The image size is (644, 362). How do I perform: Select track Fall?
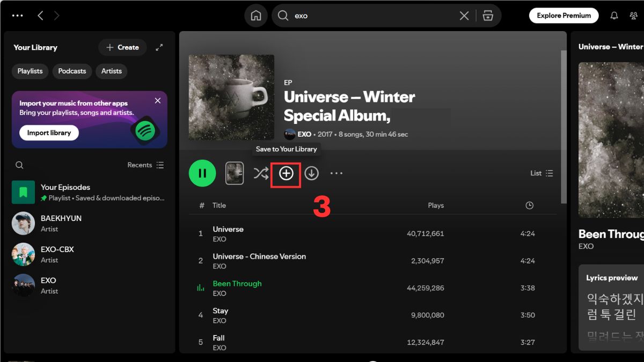point(373,342)
